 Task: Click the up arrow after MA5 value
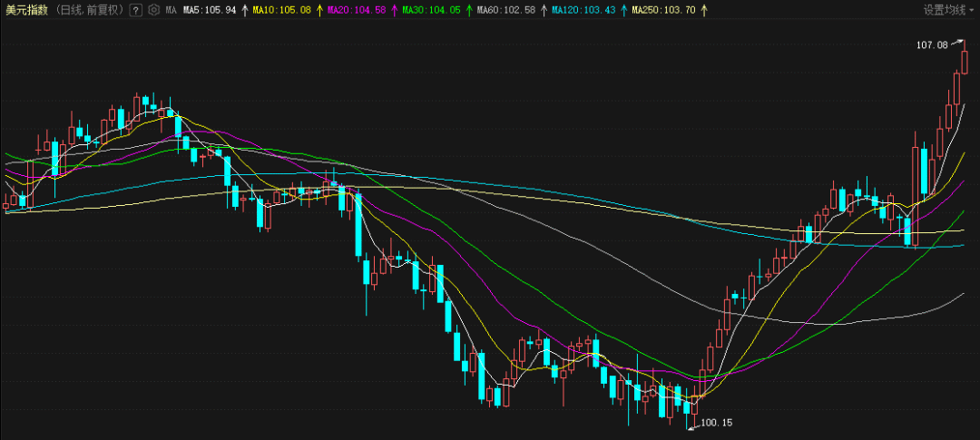coord(244,10)
